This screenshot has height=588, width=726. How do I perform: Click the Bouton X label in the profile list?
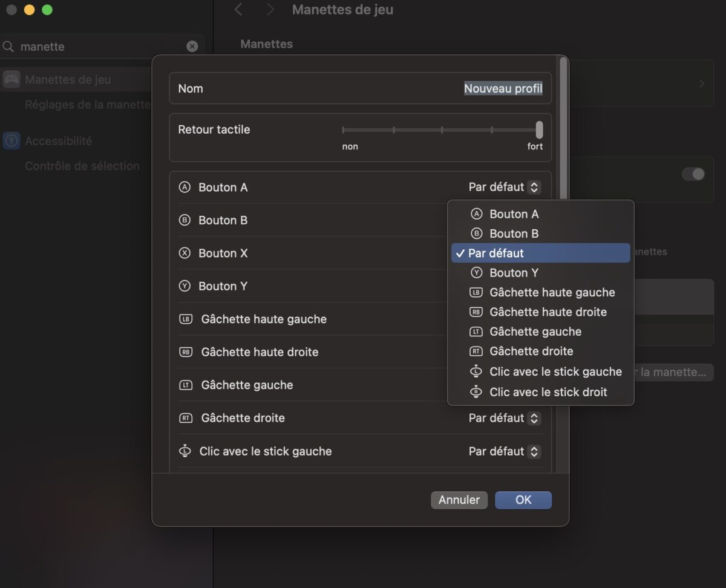tap(223, 253)
